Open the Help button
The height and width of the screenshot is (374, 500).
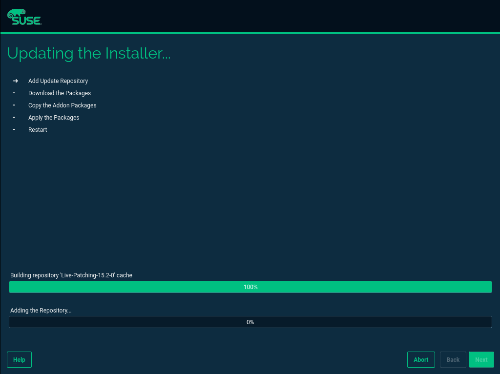click(x=19, y=360)
